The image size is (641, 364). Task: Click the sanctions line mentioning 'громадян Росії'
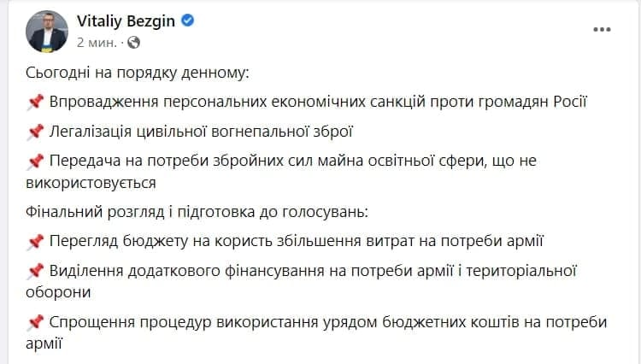(318, 102)
